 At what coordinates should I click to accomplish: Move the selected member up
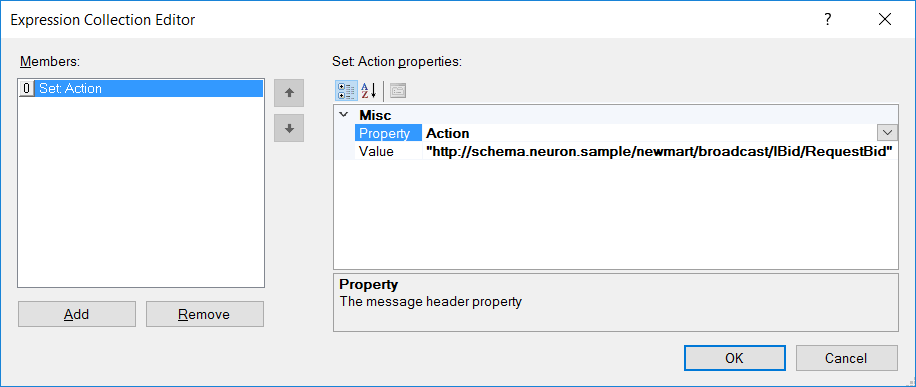click(x=289, y=92)
